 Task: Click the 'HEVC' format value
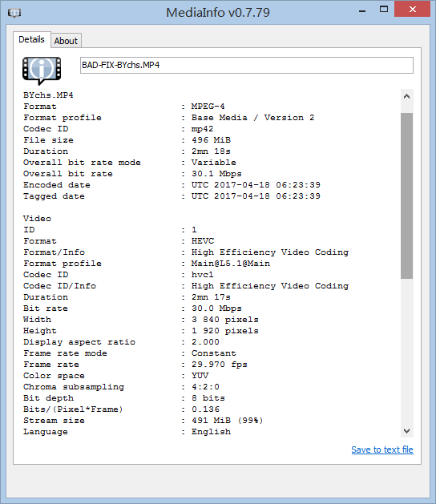pos(203,241)
